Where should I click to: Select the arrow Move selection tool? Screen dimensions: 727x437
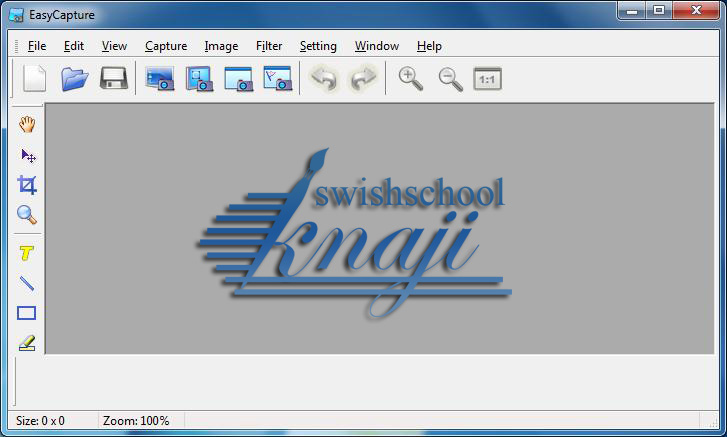pos(28,155)
